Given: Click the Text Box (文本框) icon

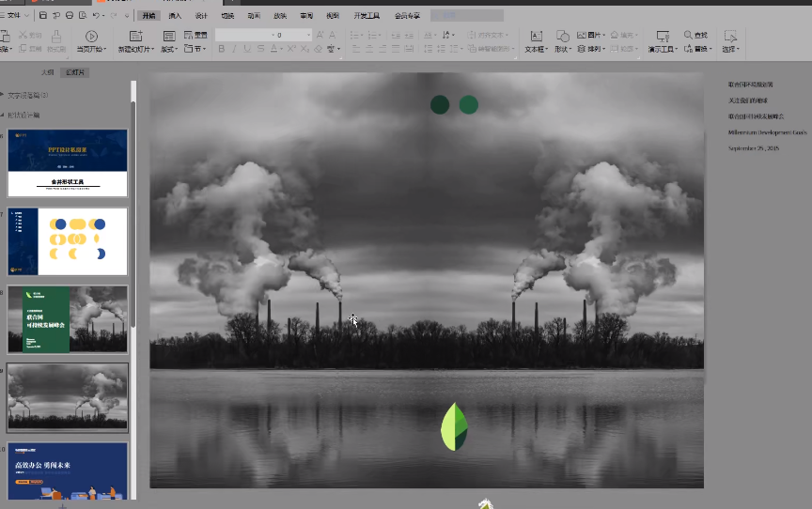Looking at the screenshot, I should [535, 36].
